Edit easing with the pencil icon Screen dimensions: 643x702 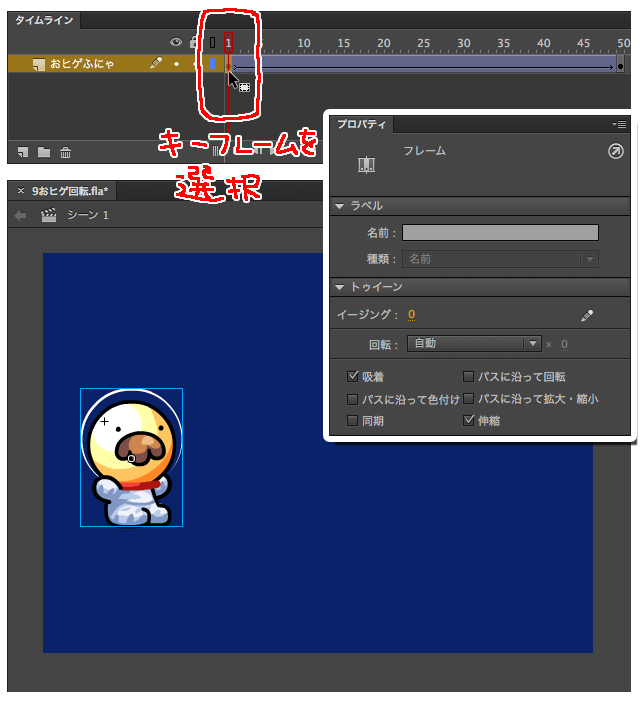(x=587, y=316)
